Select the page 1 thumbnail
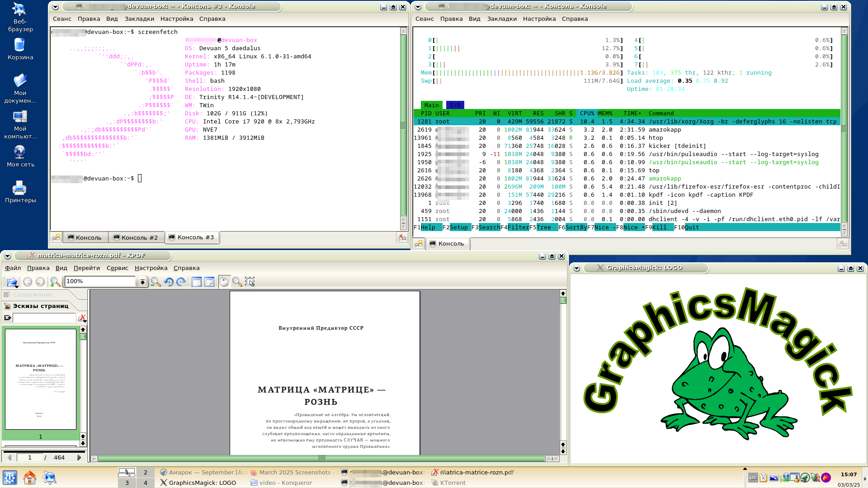Image resolution: width=868 pixels, height=488 pixels. click(x=41, y=379)
